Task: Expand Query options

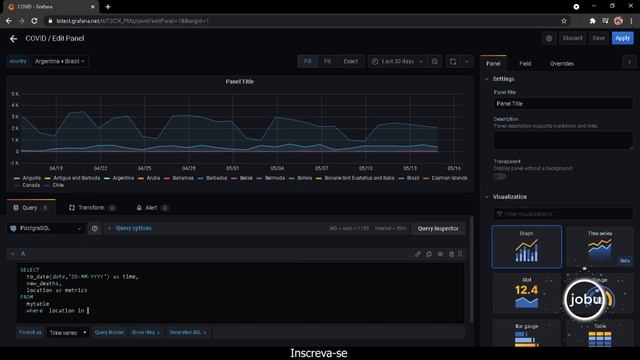Action: point(133,228)
